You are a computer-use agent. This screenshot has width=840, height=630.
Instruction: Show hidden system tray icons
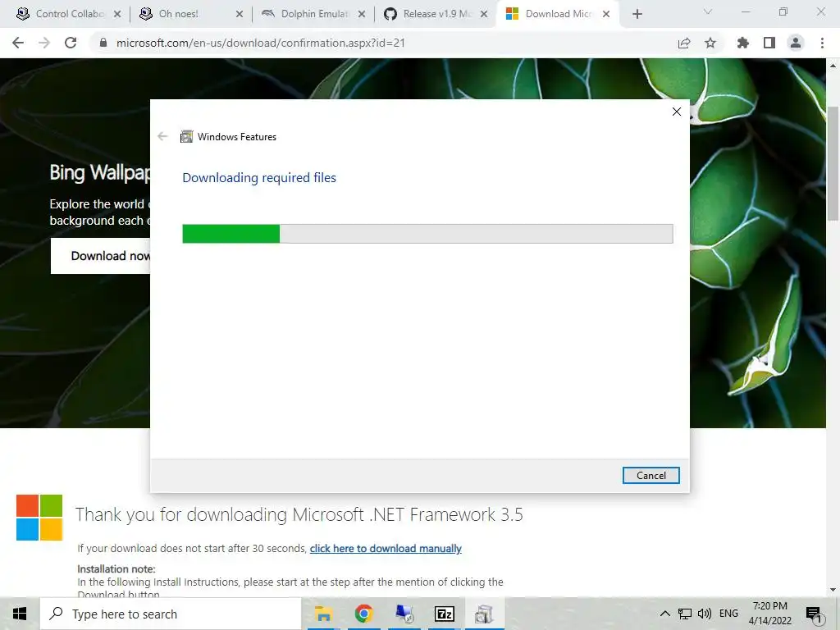pos(664,614)
